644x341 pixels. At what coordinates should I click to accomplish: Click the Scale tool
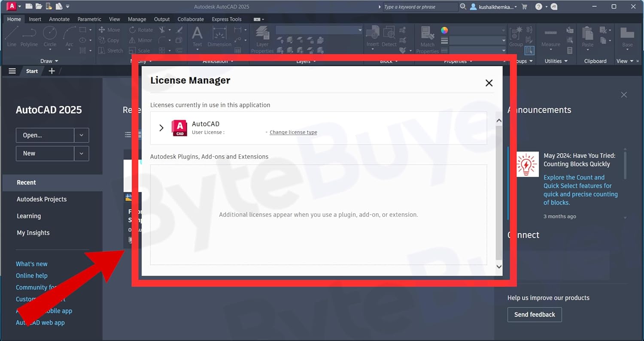[x=139, y=50]
